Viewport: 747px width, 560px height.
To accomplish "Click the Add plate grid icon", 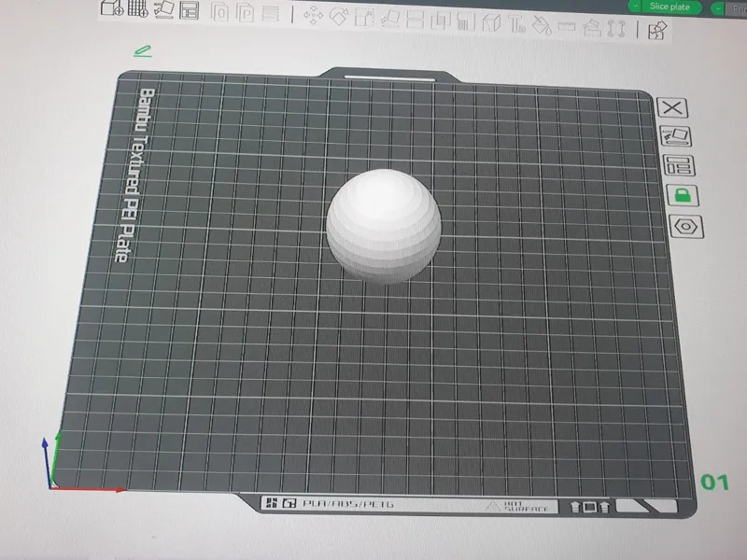I will (x=138, y=7).
